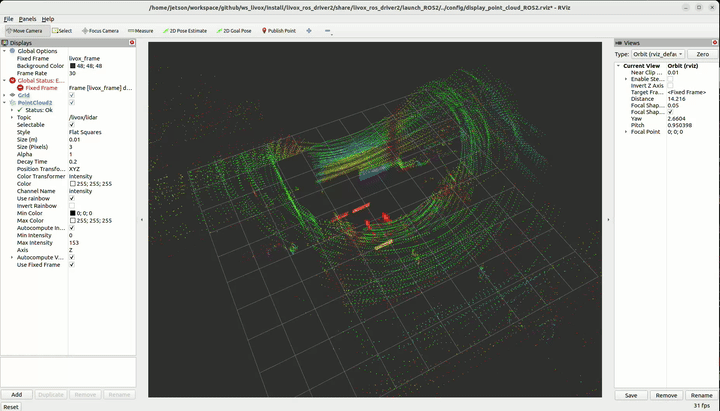Image resolution: width=720 pixels, height=411 pixels.
Task: Expand the Focal Point property
Action: [625, 131]
